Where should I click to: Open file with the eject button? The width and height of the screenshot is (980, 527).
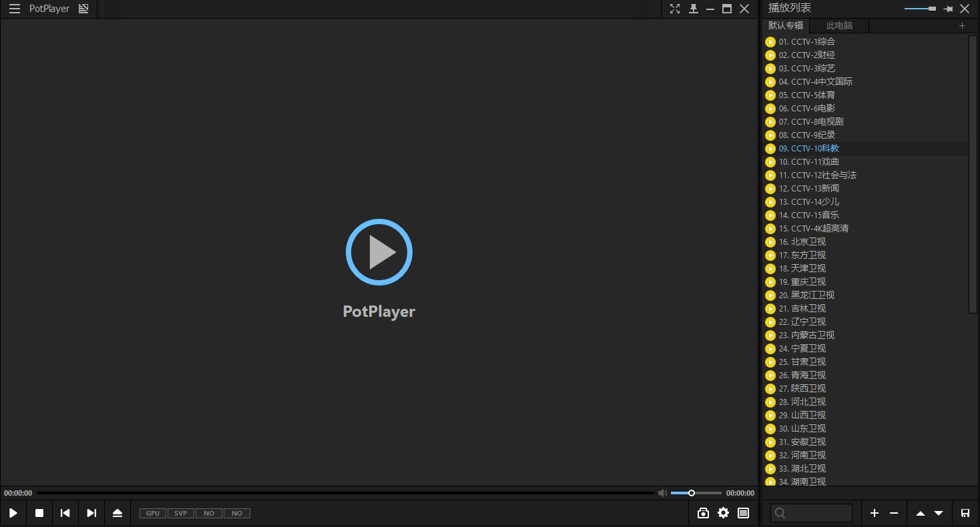117,513
